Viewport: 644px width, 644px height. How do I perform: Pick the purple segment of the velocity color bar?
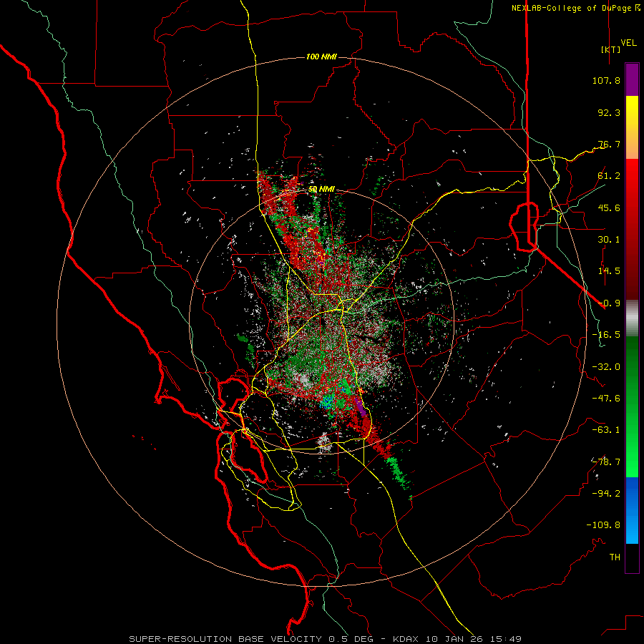pyautogui.click(x=632, y=80)
